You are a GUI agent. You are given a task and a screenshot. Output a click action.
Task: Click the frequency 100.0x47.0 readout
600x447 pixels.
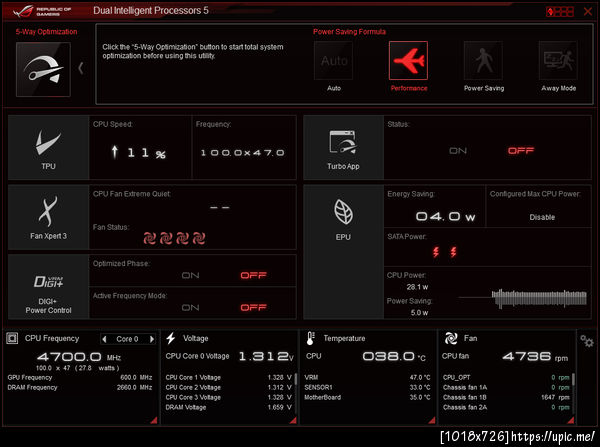click(x=243, y=153)
